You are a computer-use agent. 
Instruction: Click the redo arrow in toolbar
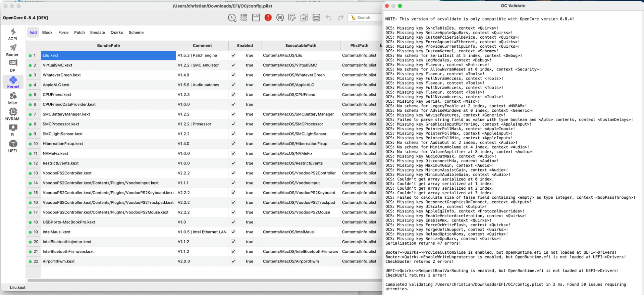(340, 17)
